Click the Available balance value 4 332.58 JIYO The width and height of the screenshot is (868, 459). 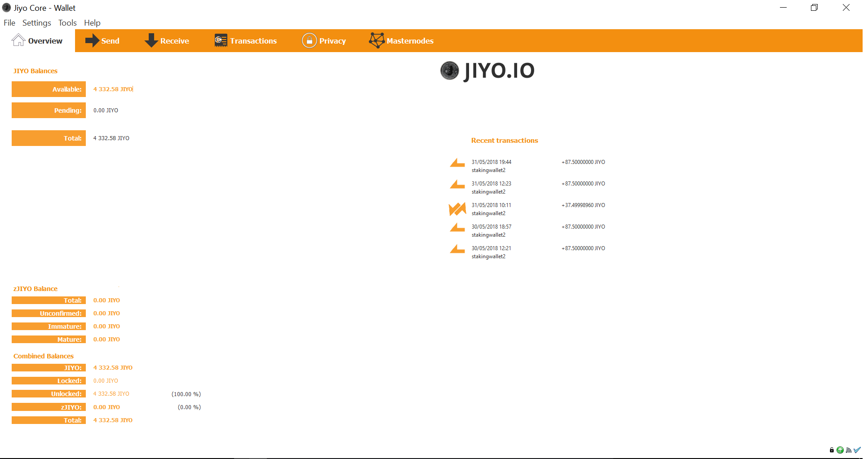[x=113, y=89]
